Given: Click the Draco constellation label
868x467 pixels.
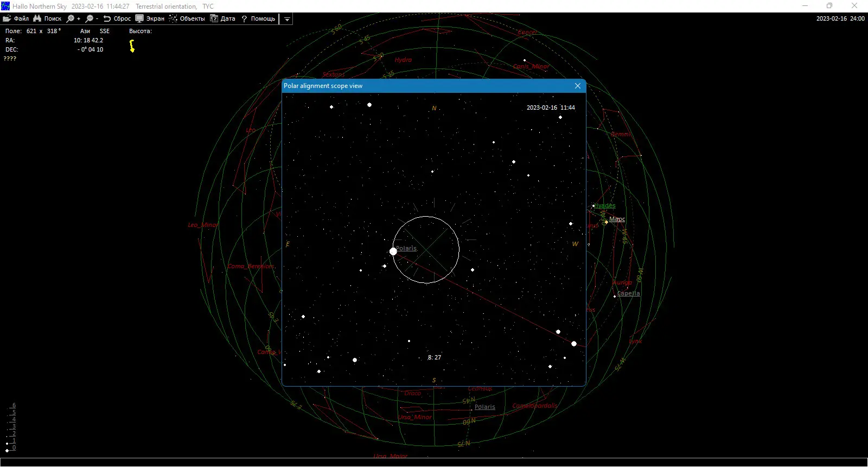Looking at the screenshot, I should [x=413, y=393].
